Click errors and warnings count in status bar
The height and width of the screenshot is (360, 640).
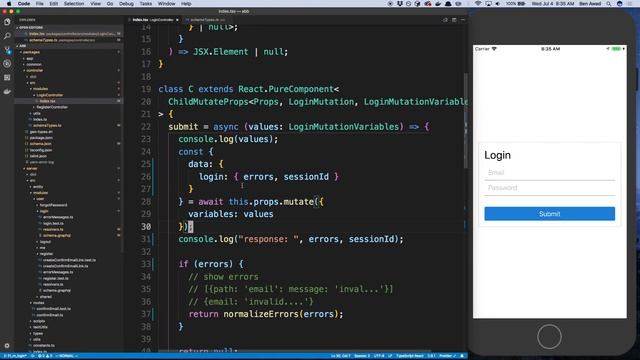[x=45, y=356]
